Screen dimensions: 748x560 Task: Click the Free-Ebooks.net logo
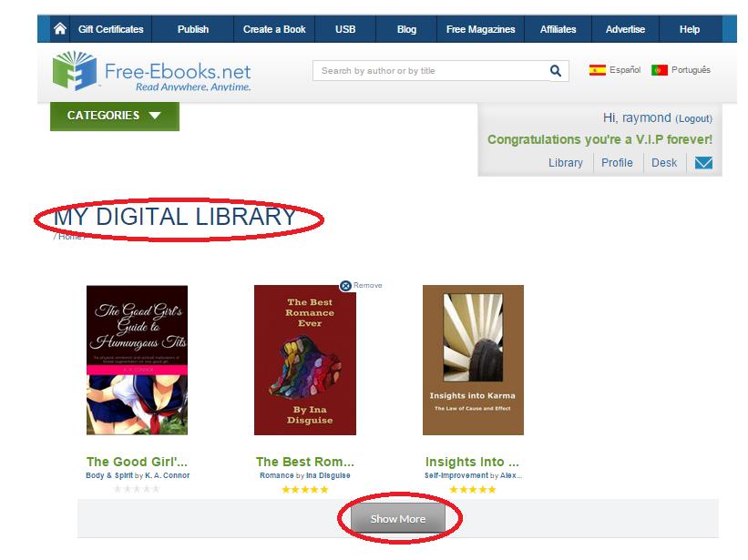click(x=152, y=72)
